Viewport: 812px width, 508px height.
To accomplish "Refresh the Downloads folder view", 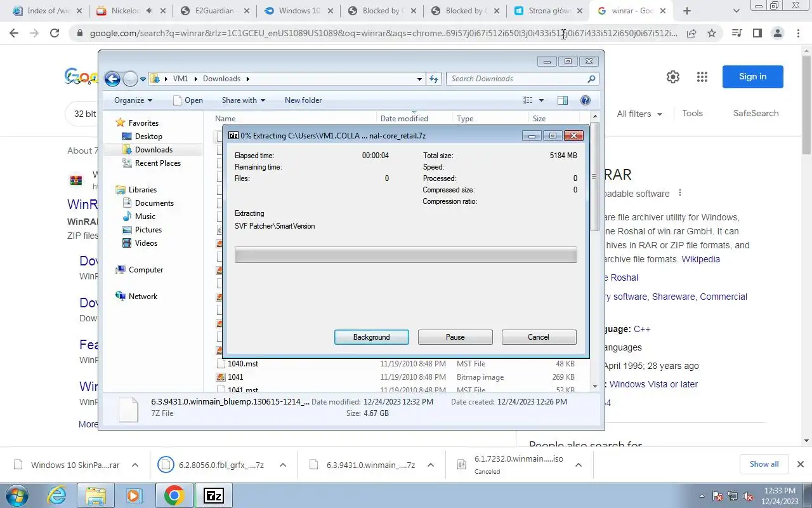I will click(x=434, y=79).
